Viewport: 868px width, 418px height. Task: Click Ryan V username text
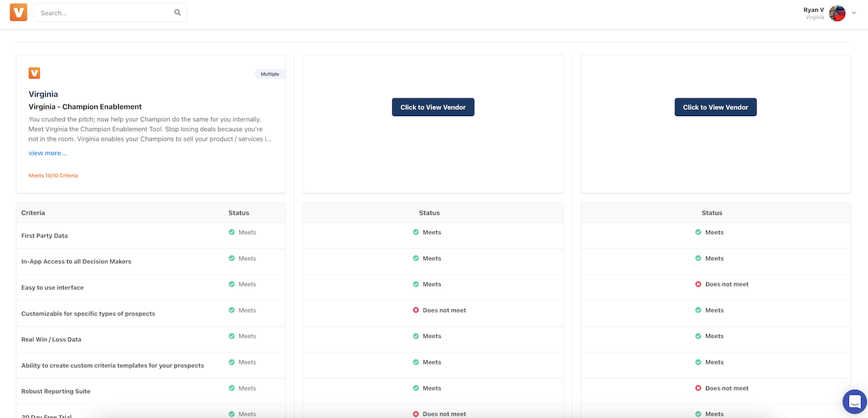(813, 10)
